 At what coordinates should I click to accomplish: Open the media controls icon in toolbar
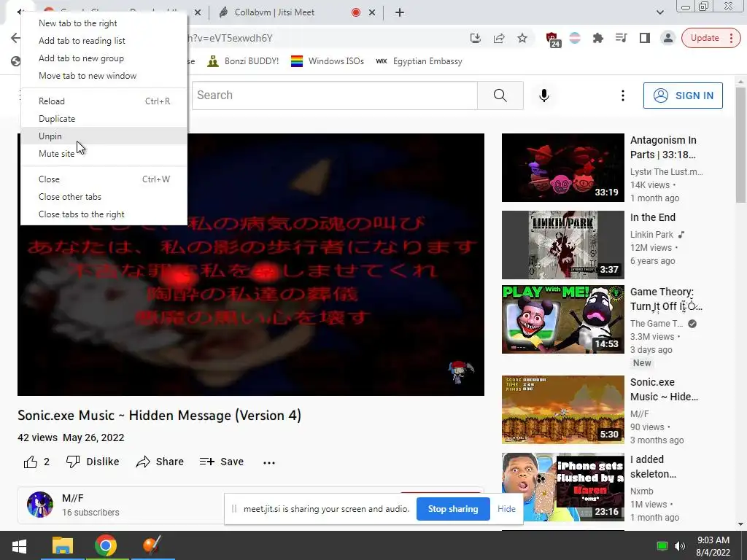tap(622, 38)
